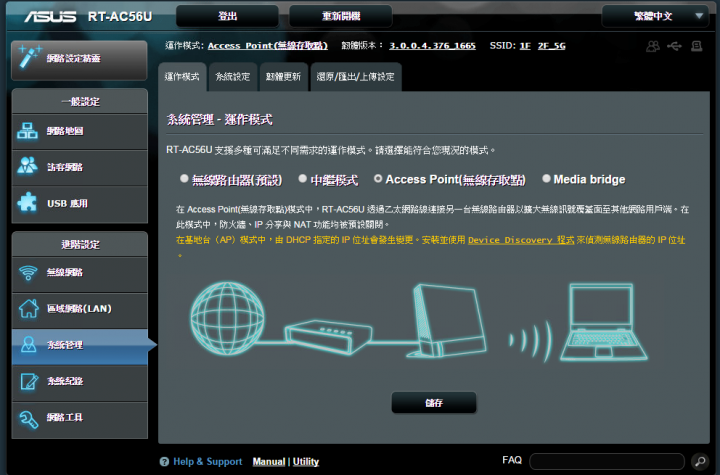The height and width of the screenshot is (475, 720).
Task: Click the wireless Wi-Fi signal icon
Action: (x=28, y=272)
